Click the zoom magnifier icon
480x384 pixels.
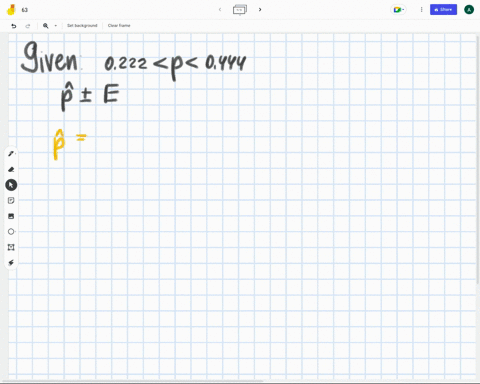[46, 26]
